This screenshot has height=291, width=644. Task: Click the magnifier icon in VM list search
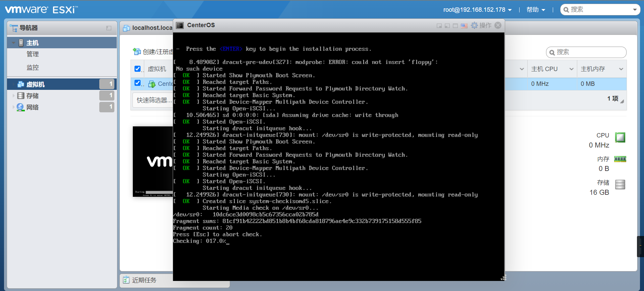click(552, 52)
